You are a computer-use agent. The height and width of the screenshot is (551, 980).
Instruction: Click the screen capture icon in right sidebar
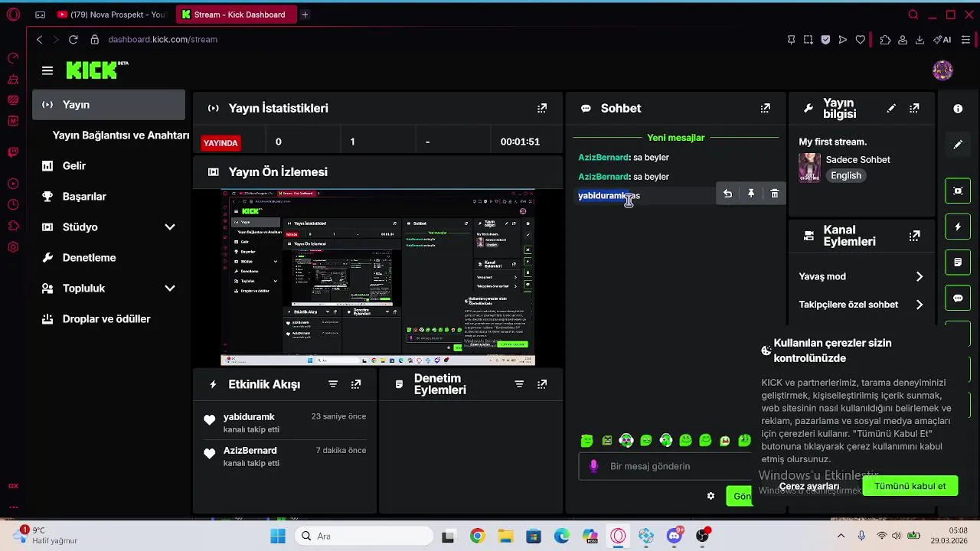click(x=958, y=191)
